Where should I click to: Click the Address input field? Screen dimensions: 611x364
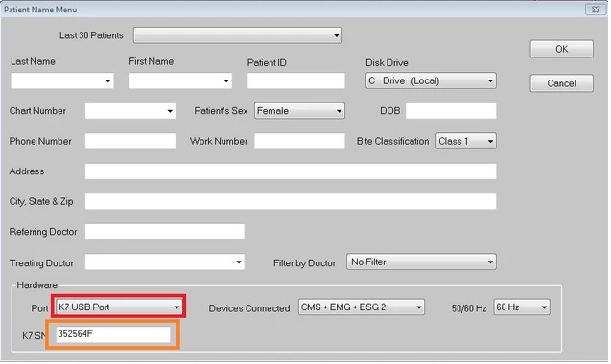pos(292,171)
